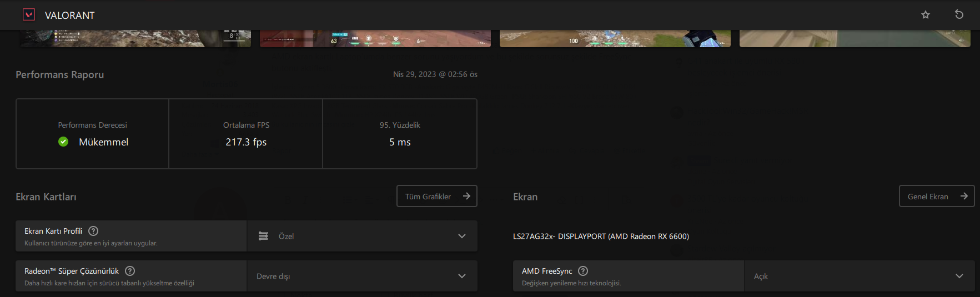Open the first gameplay screenshot thumbnail

point(135,38)
